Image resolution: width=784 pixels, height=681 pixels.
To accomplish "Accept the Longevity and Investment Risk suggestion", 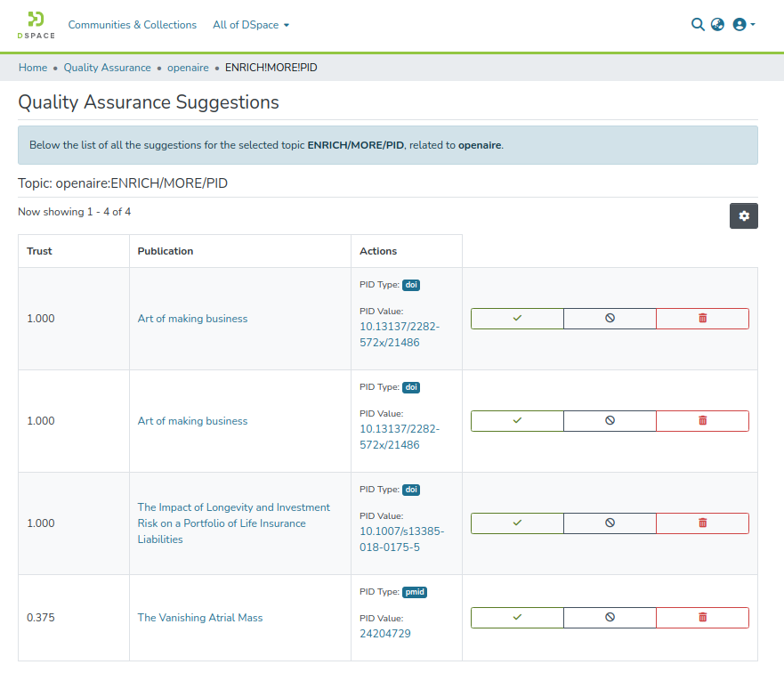I will click(517, 523).
